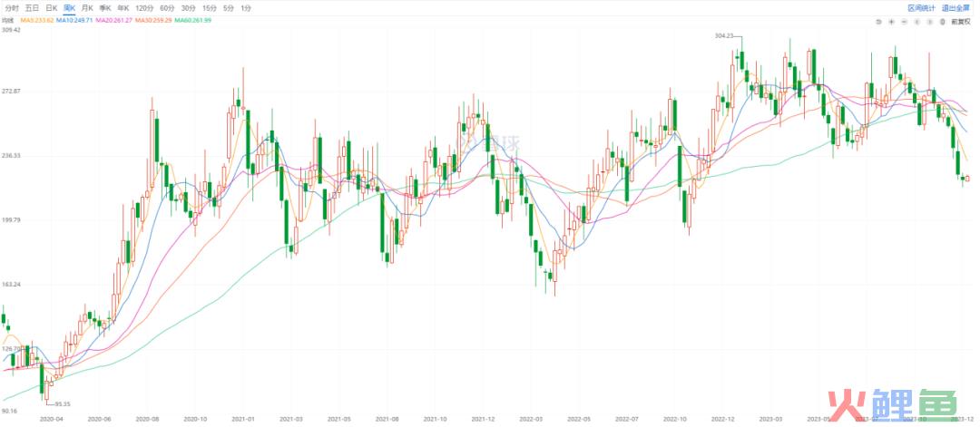This screenshot has height=427, width=980.
Task: Click the 163.24 y-axis label
Action: click(11, 284)
